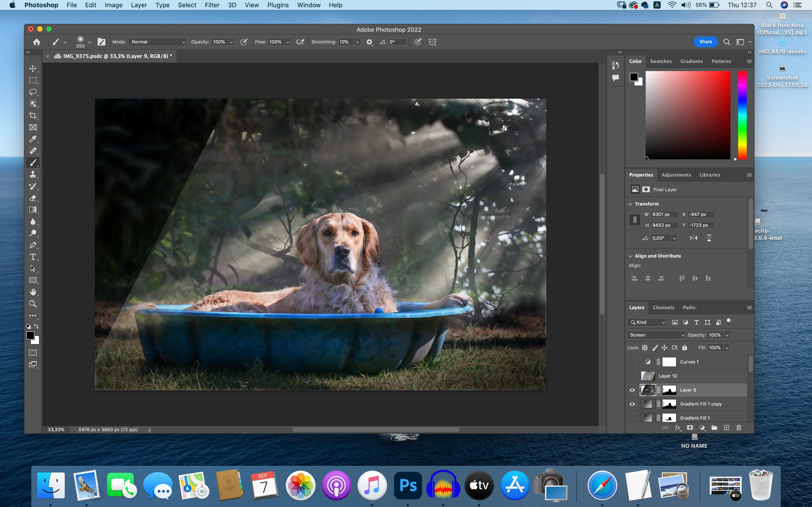Click the Share button
This screenshot has height=507, width=812.
pyautogui.click(x=705, y=42)
